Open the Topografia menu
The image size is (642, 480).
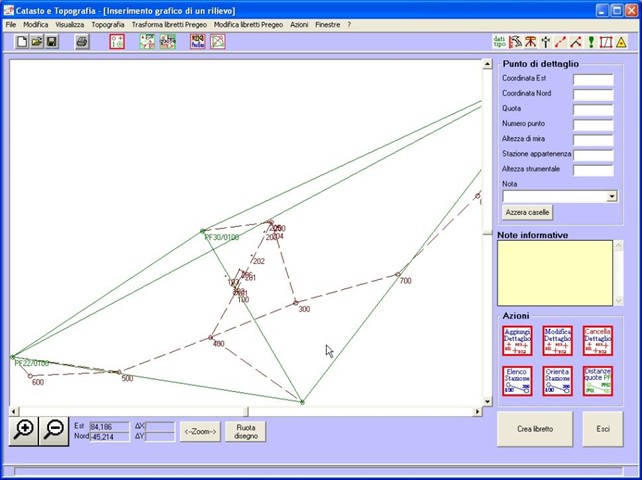[x=108, y=23]
